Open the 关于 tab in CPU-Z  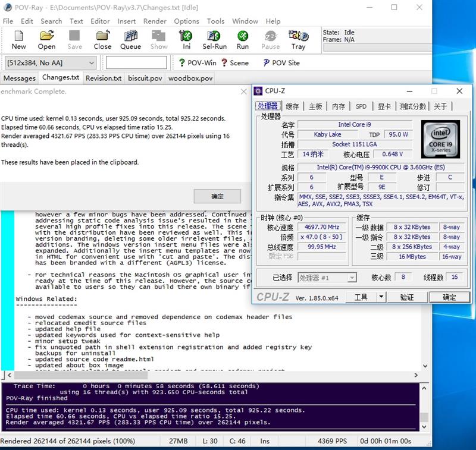[440, 106]
